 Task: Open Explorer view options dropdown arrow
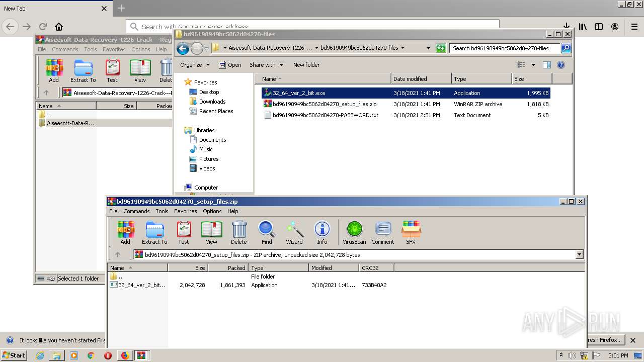pyautogui.click(x=533, y=65)
